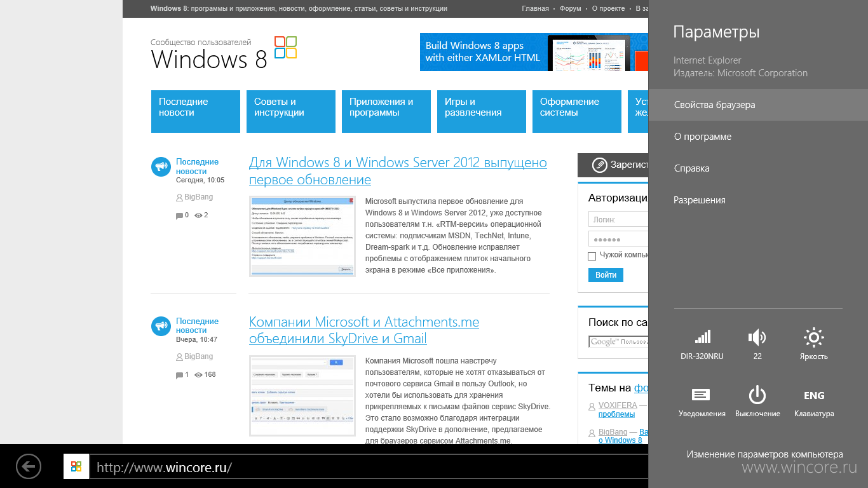Click the Главная link in top bar
This screenshot has width=868, height=488.
(x=535, y=9)
